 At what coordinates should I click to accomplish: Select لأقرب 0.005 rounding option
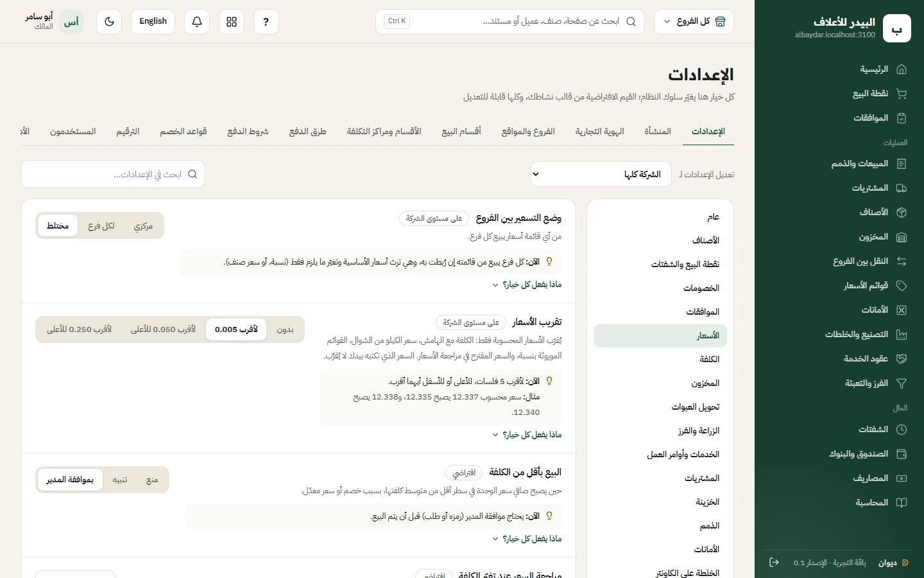point(236,329)
